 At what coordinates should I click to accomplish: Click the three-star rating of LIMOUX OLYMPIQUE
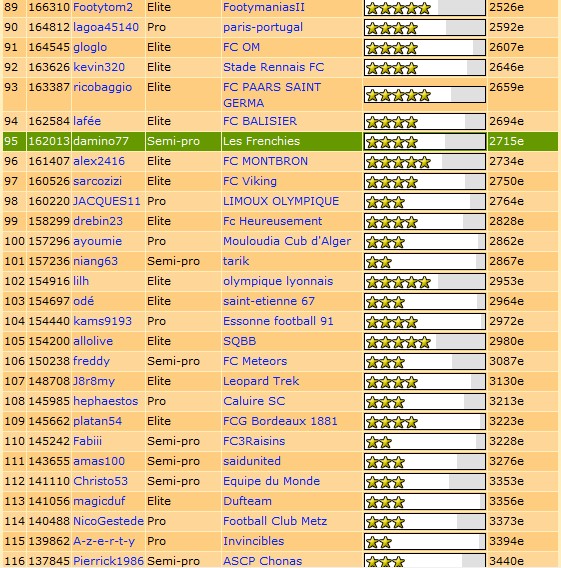(424, 202)
